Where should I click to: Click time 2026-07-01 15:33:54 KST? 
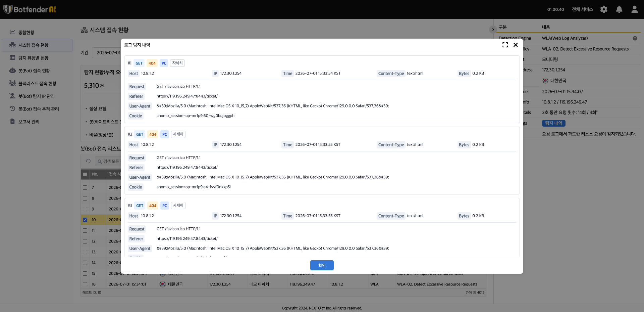coord(318,73)
